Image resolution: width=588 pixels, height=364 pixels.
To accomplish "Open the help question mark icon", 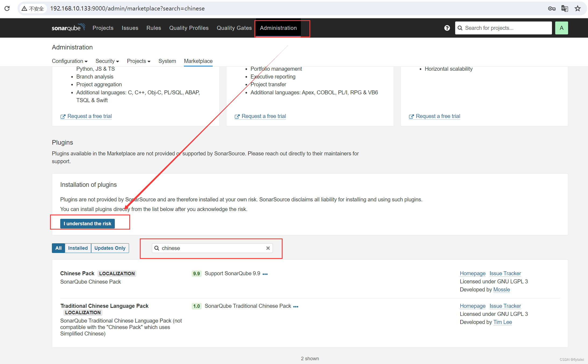I will [447, 28].
